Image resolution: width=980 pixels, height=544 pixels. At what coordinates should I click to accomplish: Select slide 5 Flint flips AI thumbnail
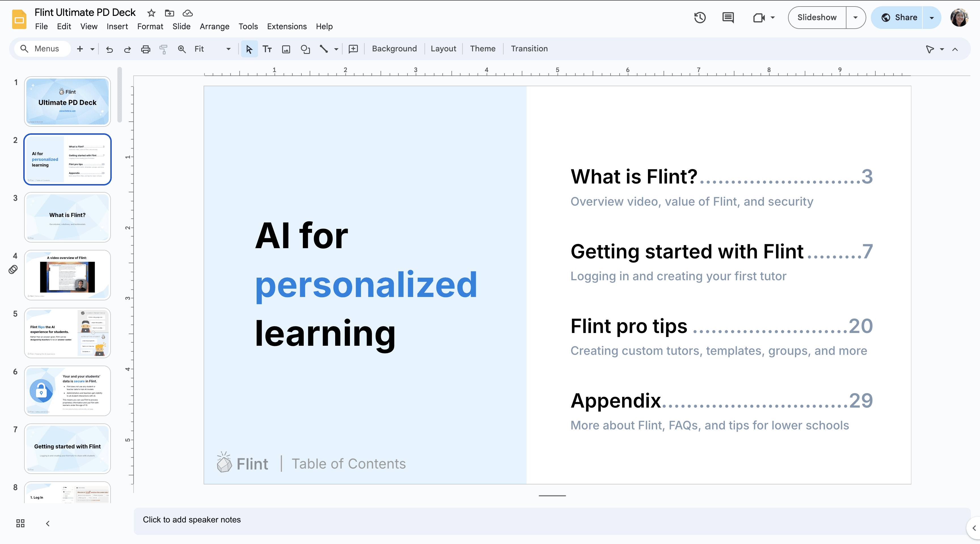click(x=67, y=333)
